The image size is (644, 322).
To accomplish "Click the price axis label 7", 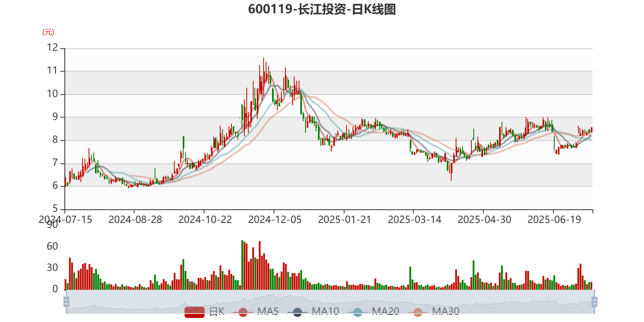I will 55,163.
